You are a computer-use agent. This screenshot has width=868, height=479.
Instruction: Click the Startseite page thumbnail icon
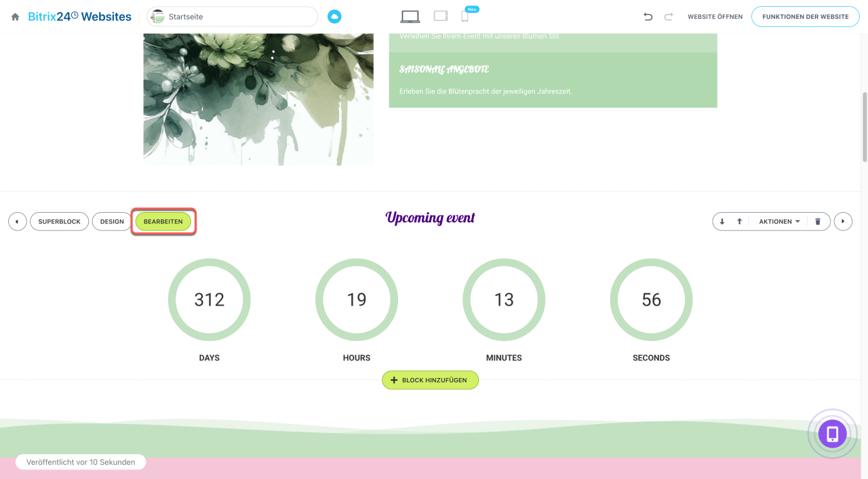point(158,16)
